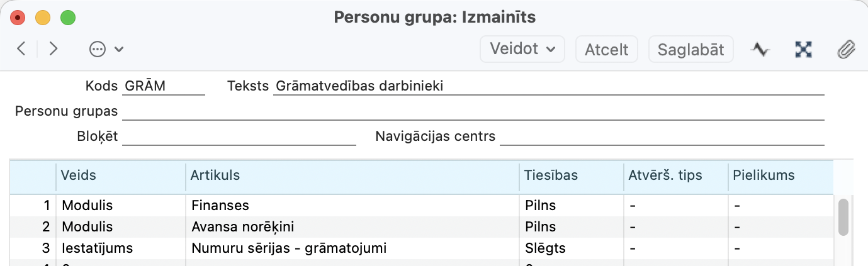Click the Finanses article cell

352,205
